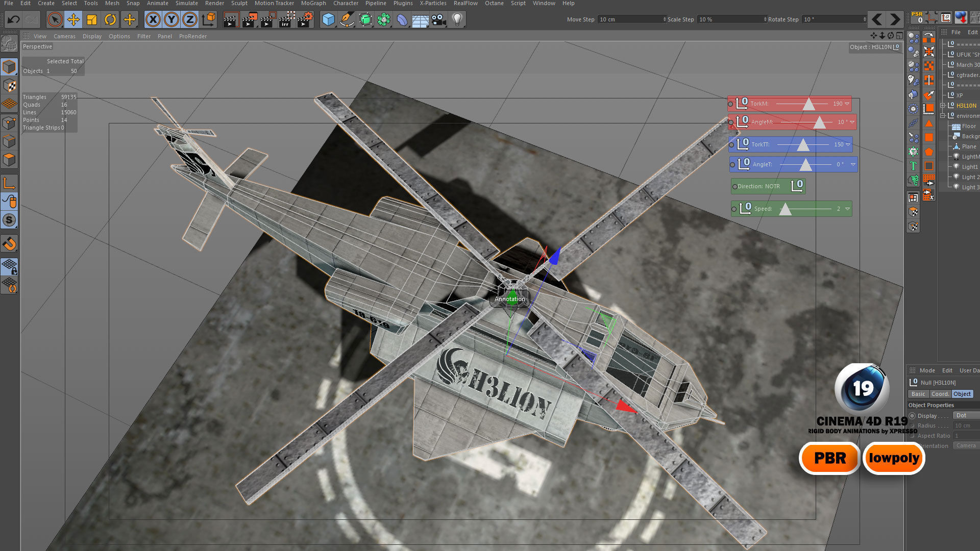Image resolution: width=980 pixels, height=551 pixels.
Task: Toggle the Speed HUD radio dot
Action: click(x=734, y=209)
